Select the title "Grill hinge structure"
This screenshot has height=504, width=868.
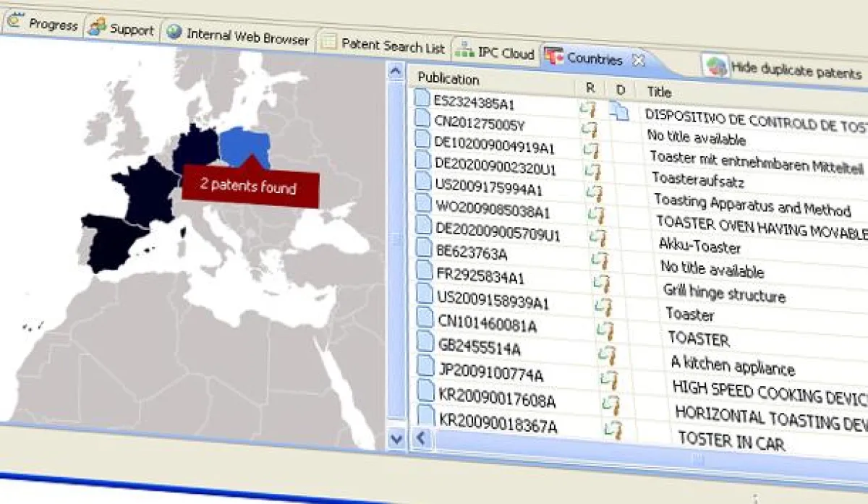tap(724, 294)
